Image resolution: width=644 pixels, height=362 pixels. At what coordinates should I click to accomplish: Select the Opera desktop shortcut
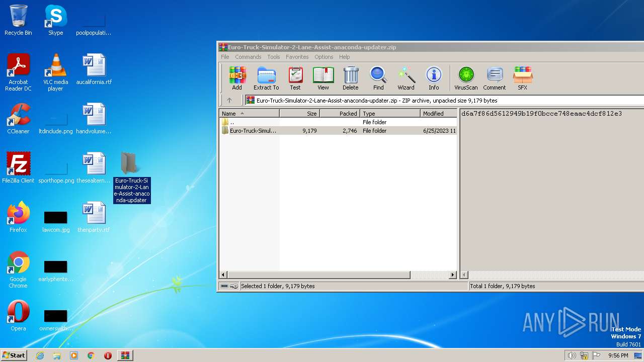pos(18,316)
